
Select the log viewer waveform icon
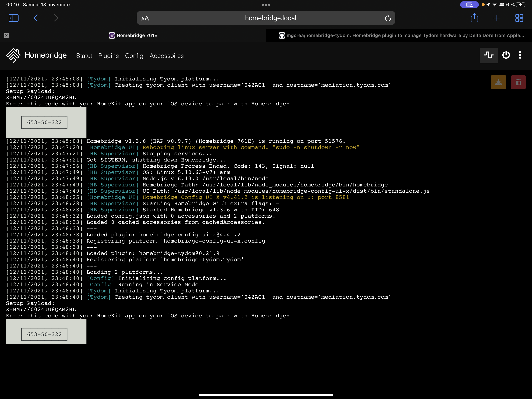point(488,55)
